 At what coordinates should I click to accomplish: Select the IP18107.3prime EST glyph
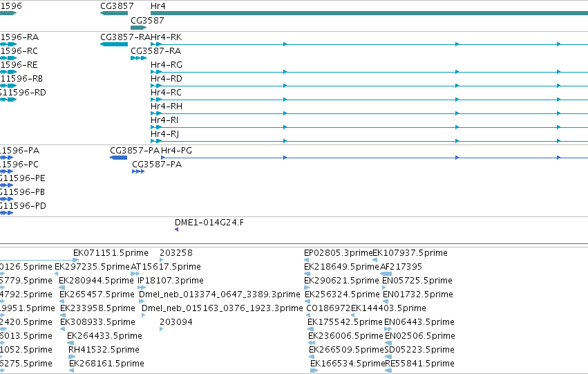pos(142,288)
